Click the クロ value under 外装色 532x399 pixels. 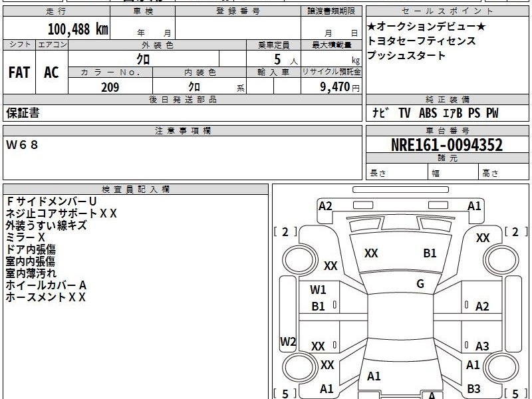point(143,59)
